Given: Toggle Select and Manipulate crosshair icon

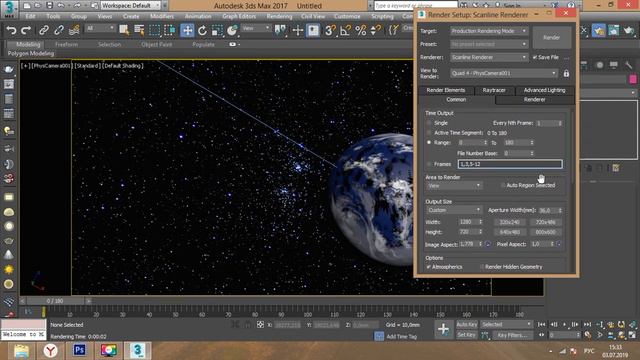Looking at the screenshot, I should (x=298, y=30).
